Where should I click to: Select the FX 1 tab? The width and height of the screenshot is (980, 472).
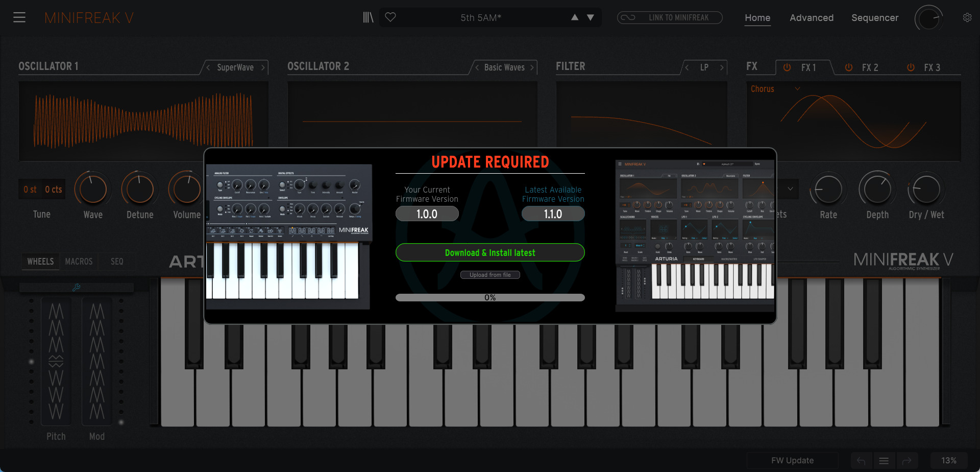(808, 67)
